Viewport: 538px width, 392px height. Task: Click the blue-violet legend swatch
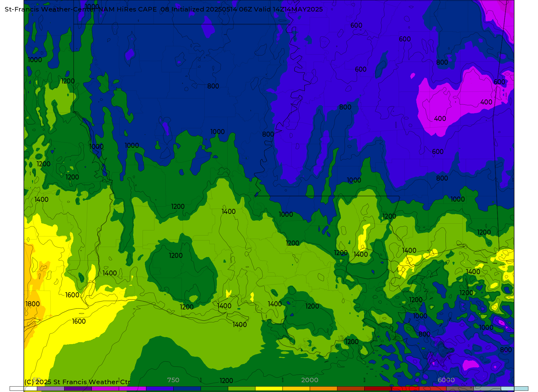[x=160, y=389]
